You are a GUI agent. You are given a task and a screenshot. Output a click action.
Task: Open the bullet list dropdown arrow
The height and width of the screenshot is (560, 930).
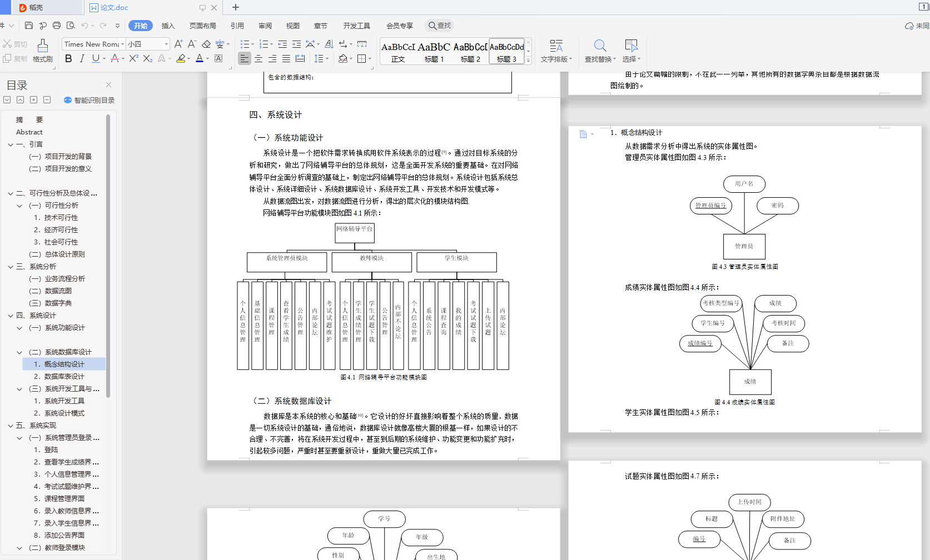pos(253,44)
